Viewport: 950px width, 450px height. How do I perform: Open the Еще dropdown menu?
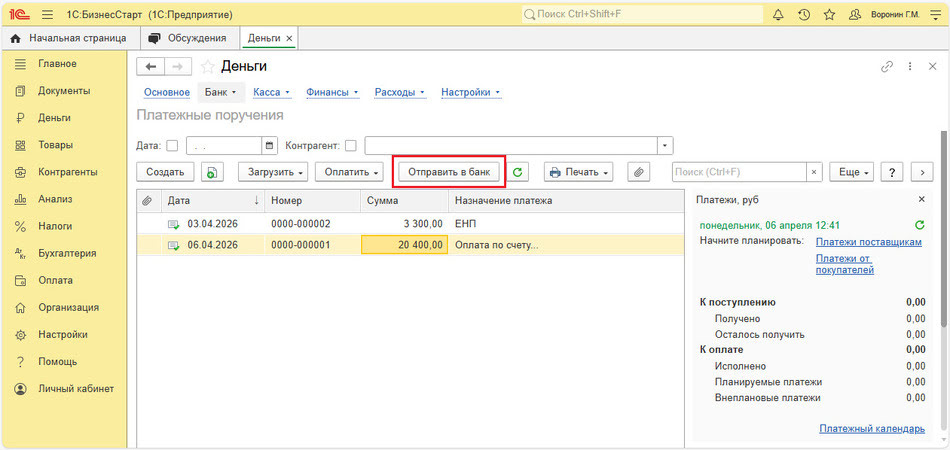(852, 172)
